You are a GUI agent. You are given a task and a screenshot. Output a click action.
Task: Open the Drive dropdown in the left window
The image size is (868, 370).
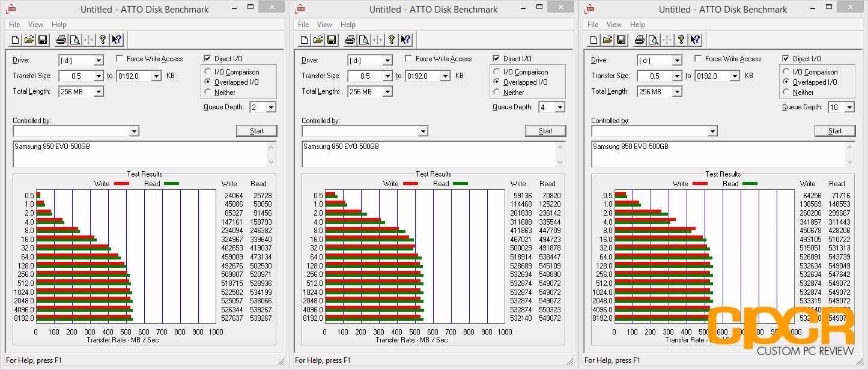click(x=99, y=60)
